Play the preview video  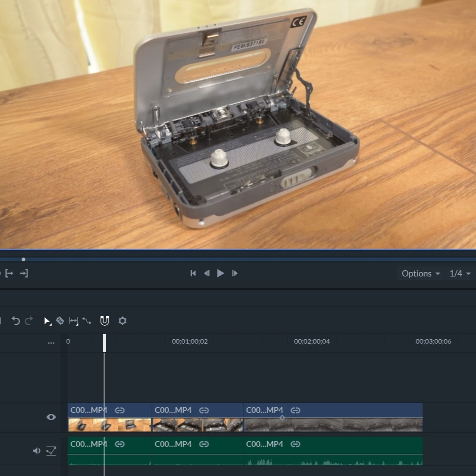220,273
